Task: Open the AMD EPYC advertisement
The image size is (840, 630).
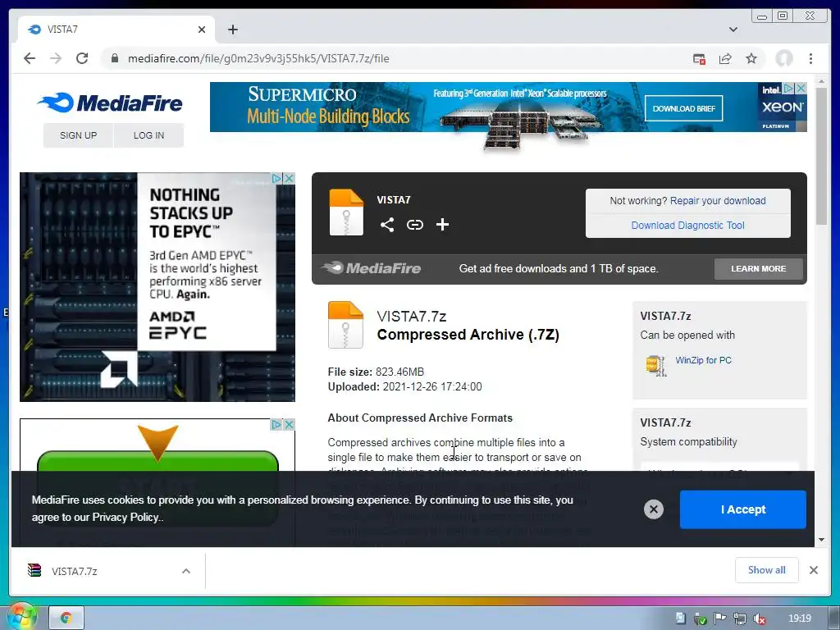Action: point(157,286)
